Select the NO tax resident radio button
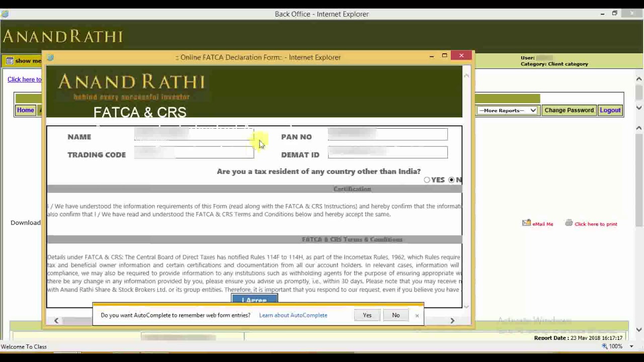The image size is (644, 362). point(451,179)
